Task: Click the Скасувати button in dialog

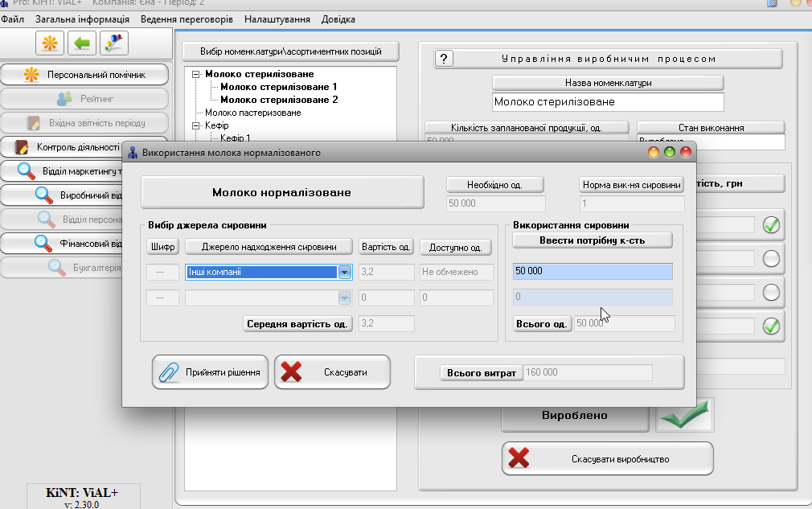Action: [x=333, y=372]
